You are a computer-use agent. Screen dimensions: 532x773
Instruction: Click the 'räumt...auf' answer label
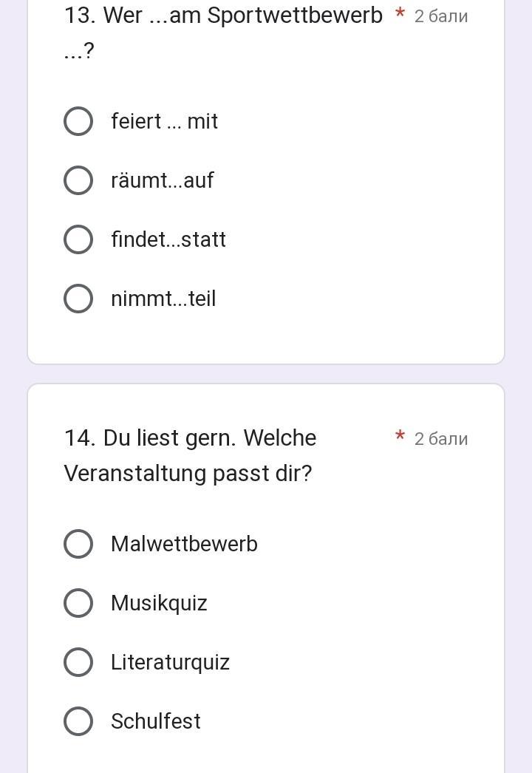click(162, 180)
